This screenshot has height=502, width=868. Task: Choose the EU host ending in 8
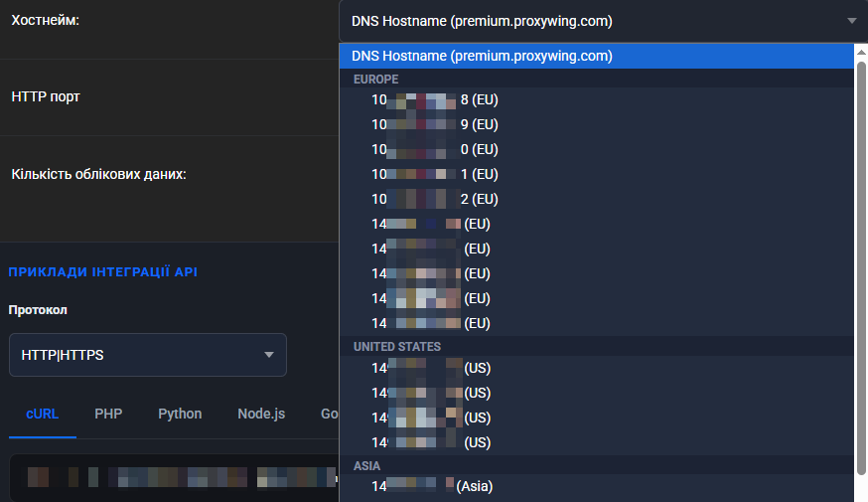click(596, 99)
